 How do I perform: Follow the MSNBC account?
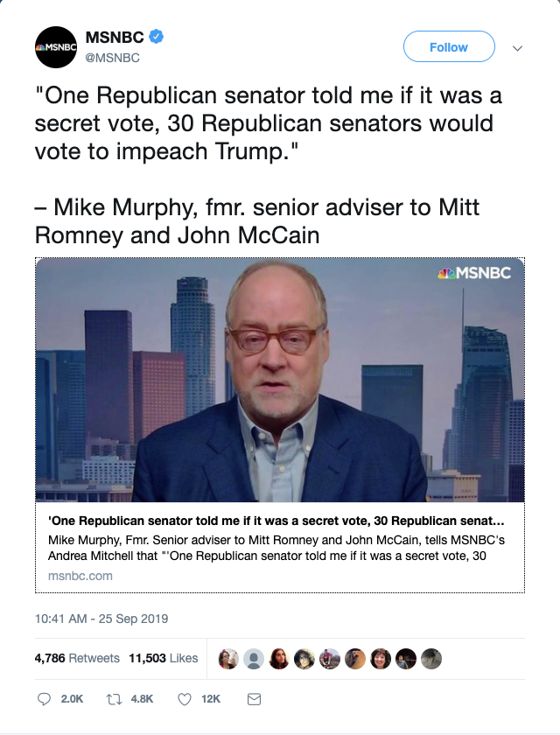click(x=449, y=46)
